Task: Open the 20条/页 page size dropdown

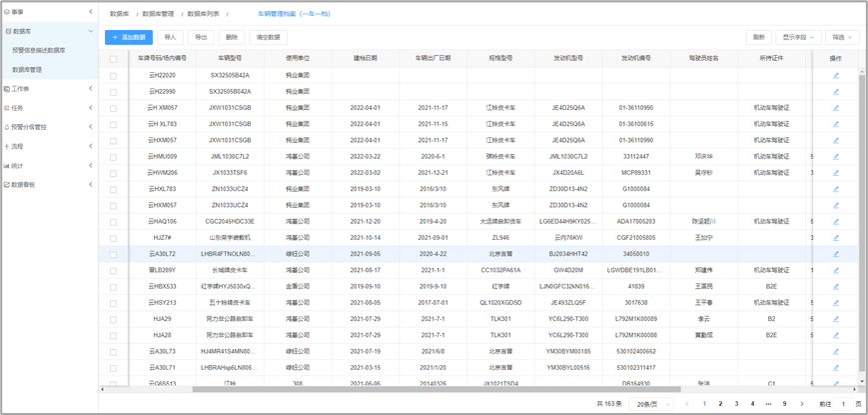Action: pyautogui.click(x=651, y=404)
